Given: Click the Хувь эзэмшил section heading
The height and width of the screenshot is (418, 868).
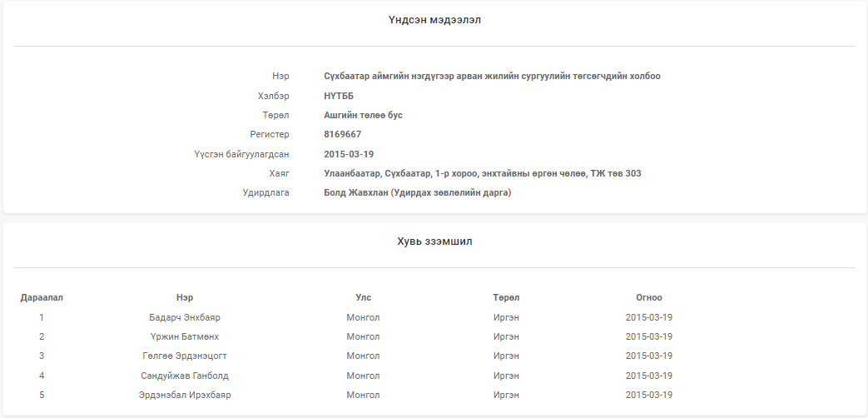Looking at the screenshot, I should coord(434,241).
